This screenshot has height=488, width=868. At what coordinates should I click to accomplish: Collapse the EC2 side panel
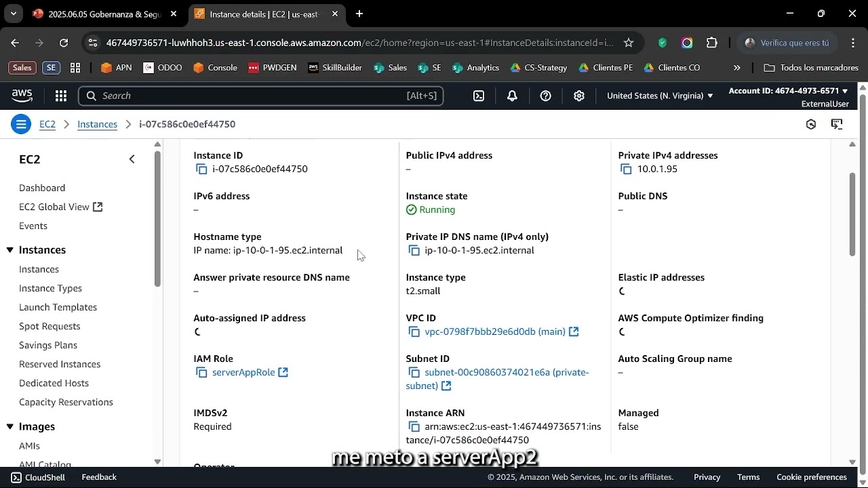[x=132, y=159]
